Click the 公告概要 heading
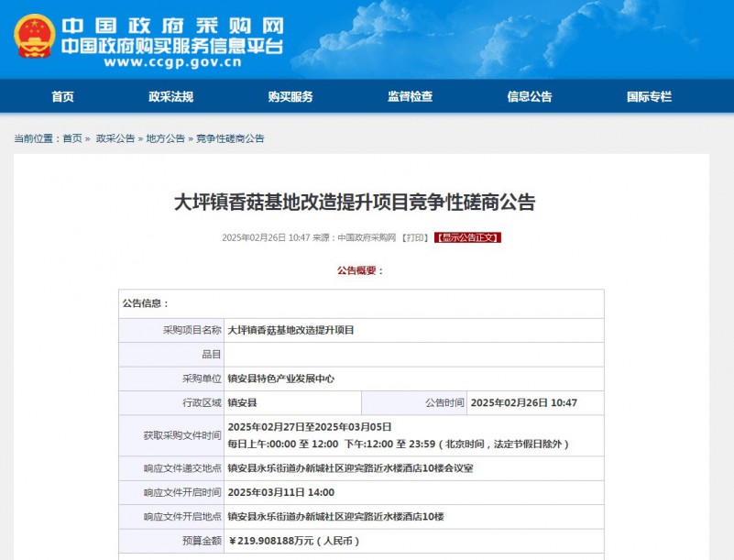 [360, 270]
